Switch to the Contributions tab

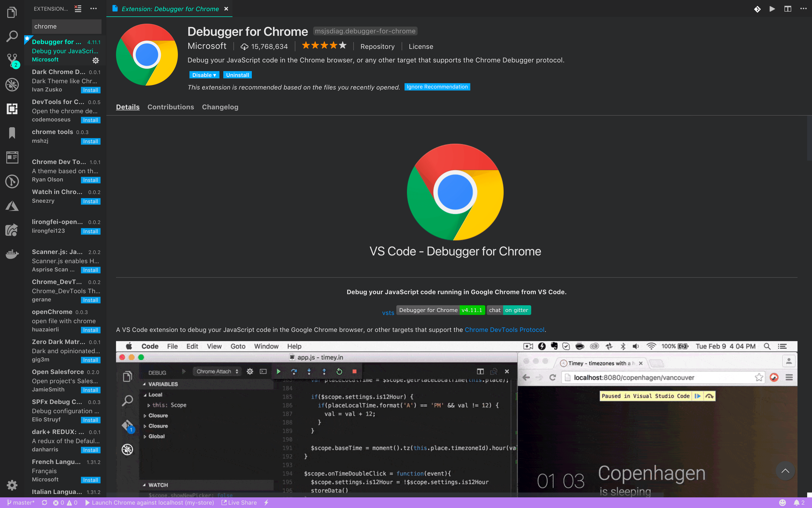coord(170,107)
